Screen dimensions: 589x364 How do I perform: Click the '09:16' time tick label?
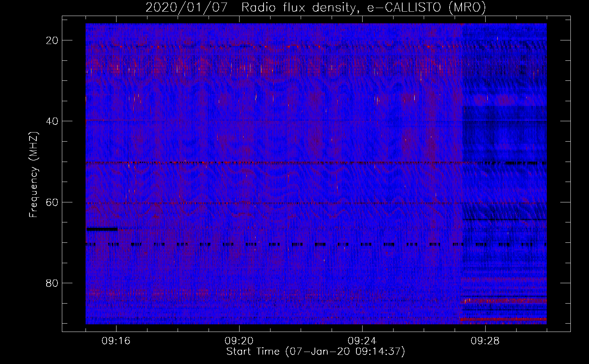116,341
